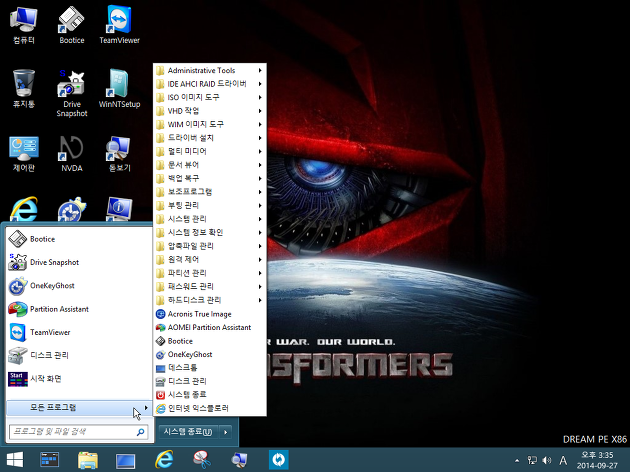Open the snipping scissors tool on taskbar

[202, 460]
